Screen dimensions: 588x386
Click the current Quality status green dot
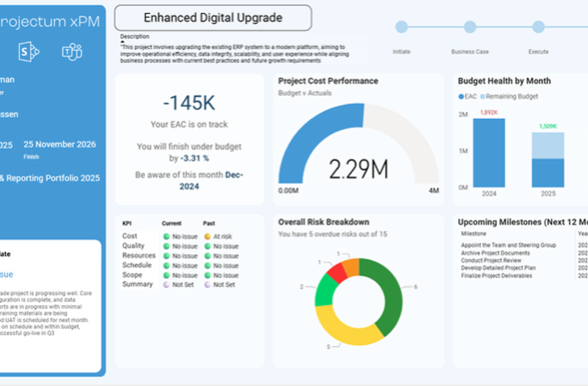tap(166, 246)
